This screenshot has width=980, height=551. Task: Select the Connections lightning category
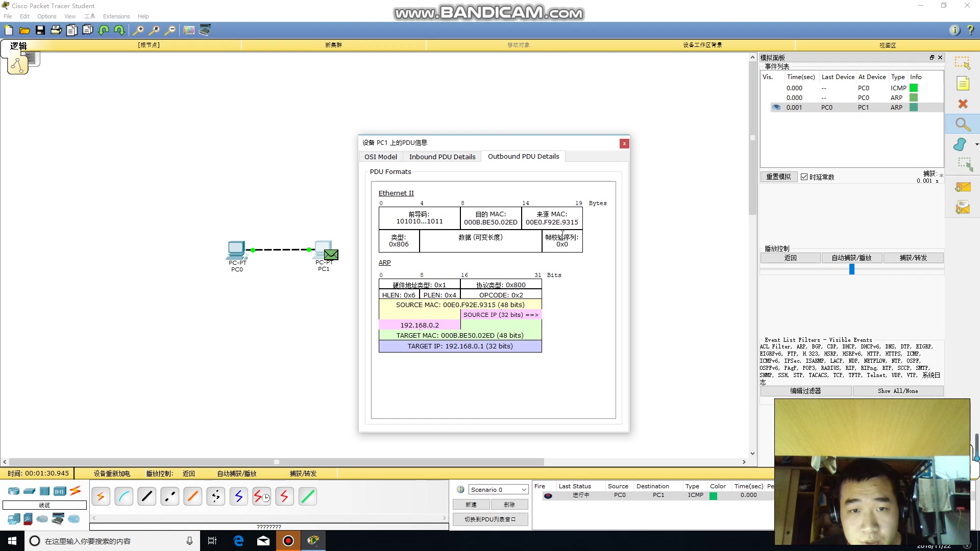pos(75,491)
